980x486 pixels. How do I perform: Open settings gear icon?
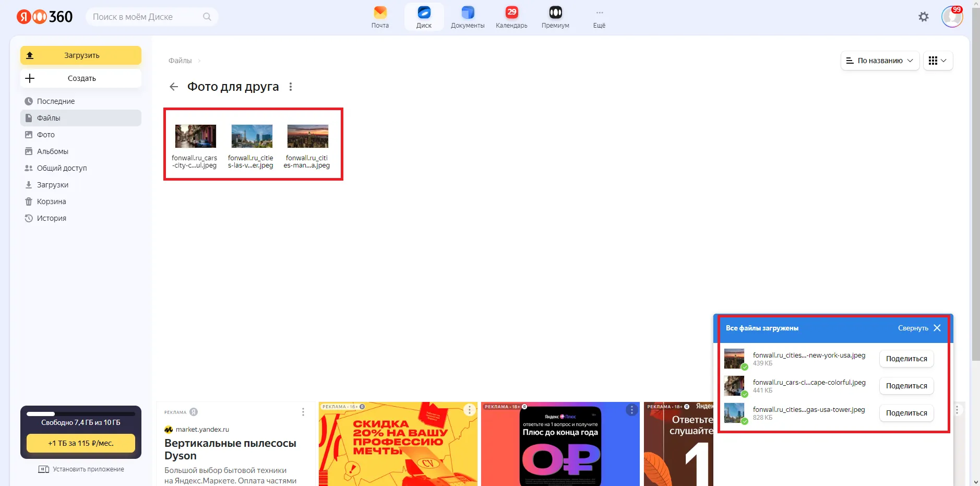click(x=924, y=17)
